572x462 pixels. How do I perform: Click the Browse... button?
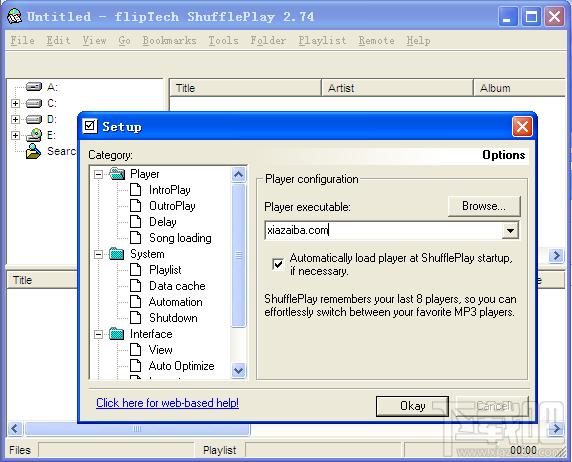(484, 206)
